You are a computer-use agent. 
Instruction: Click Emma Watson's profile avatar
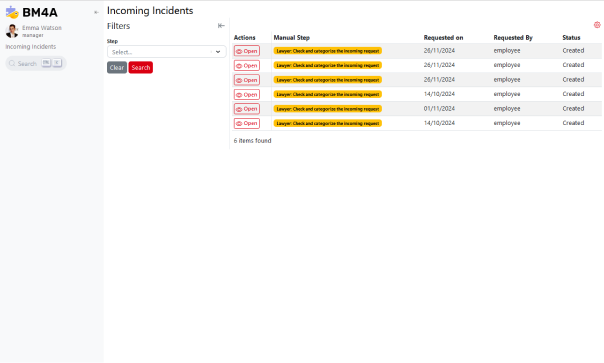(12, 31)
